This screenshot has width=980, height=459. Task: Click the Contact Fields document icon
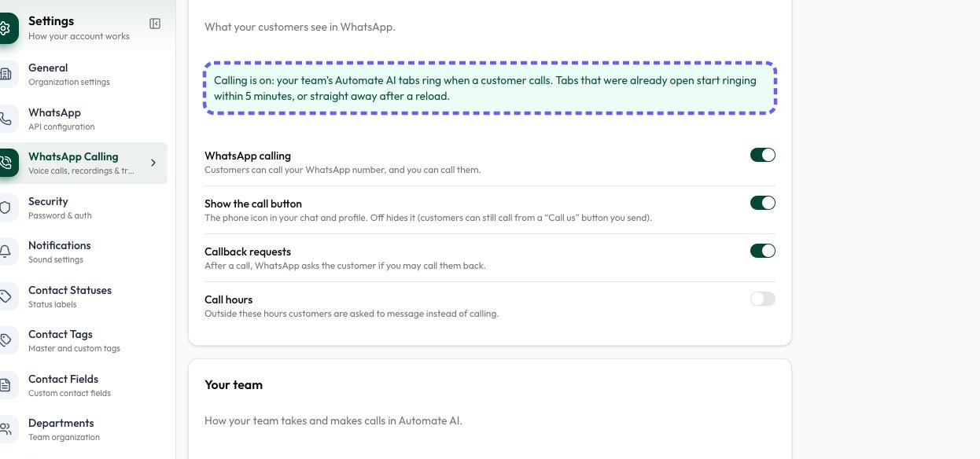click(x=6, y=385)
